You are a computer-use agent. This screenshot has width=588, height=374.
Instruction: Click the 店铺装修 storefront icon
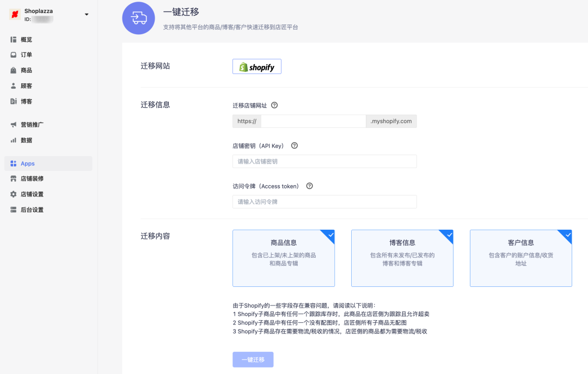(x=14, y=179)
